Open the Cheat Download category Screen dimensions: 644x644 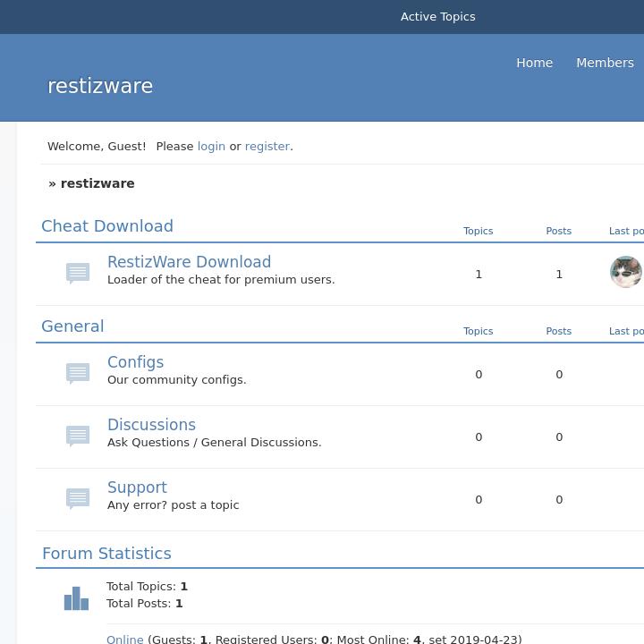(x=107, y=226)
